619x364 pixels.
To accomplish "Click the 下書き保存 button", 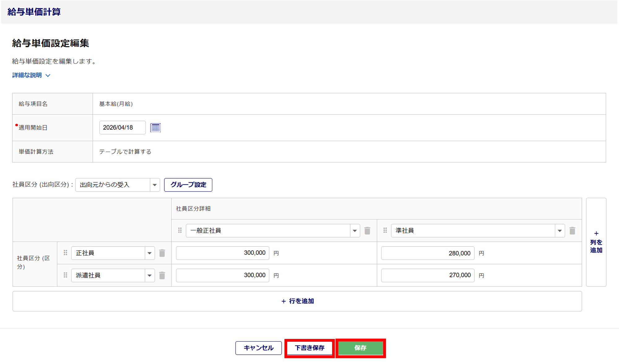I will (309, 348).
